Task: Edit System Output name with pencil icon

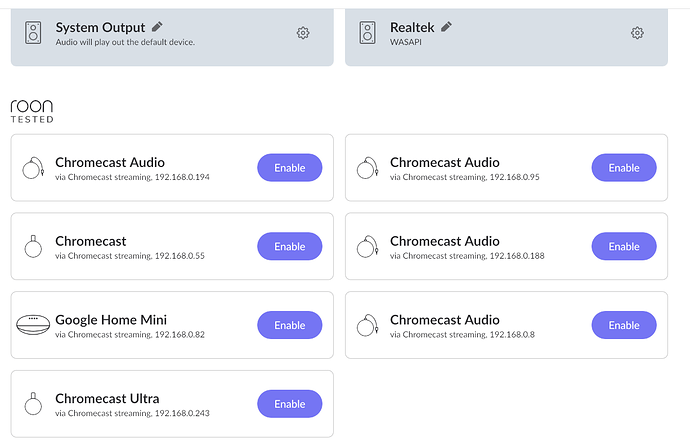Action: click(x=157, y=27)
